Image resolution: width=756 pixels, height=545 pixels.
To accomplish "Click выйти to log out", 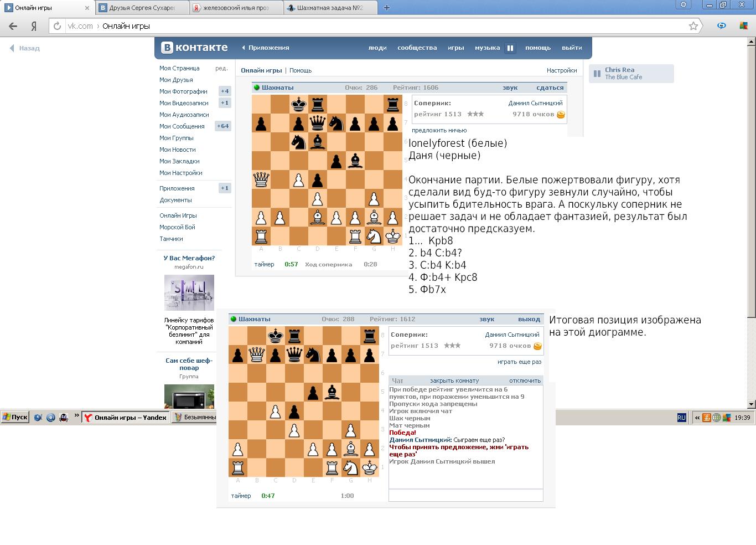I will pos(572,48).
